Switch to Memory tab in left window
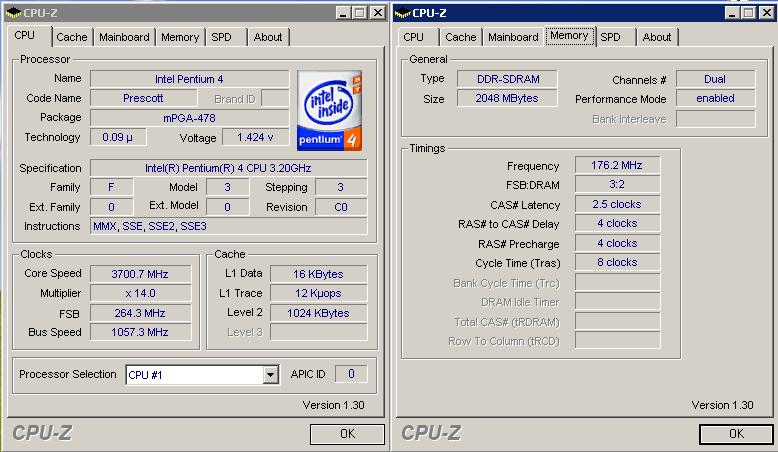 [180, 37]
